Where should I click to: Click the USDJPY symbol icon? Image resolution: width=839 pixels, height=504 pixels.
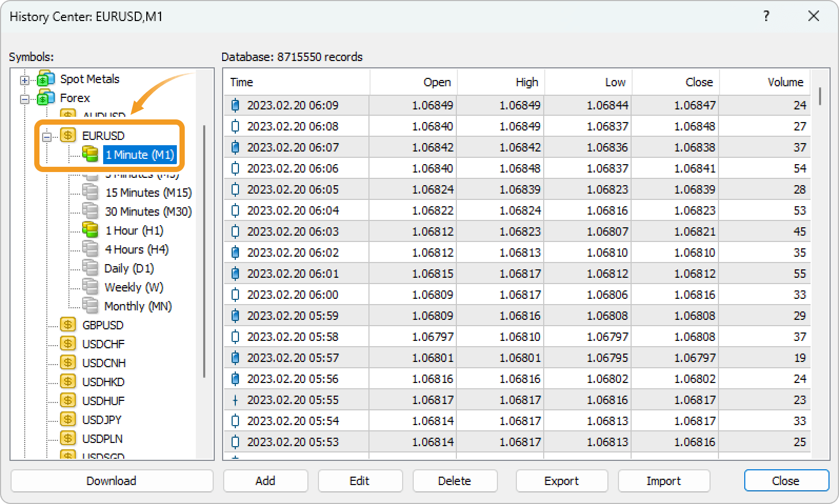[x=68, y=419]
